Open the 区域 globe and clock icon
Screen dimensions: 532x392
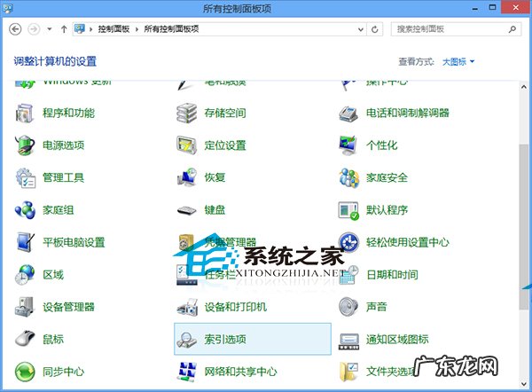tap(25, 275)
